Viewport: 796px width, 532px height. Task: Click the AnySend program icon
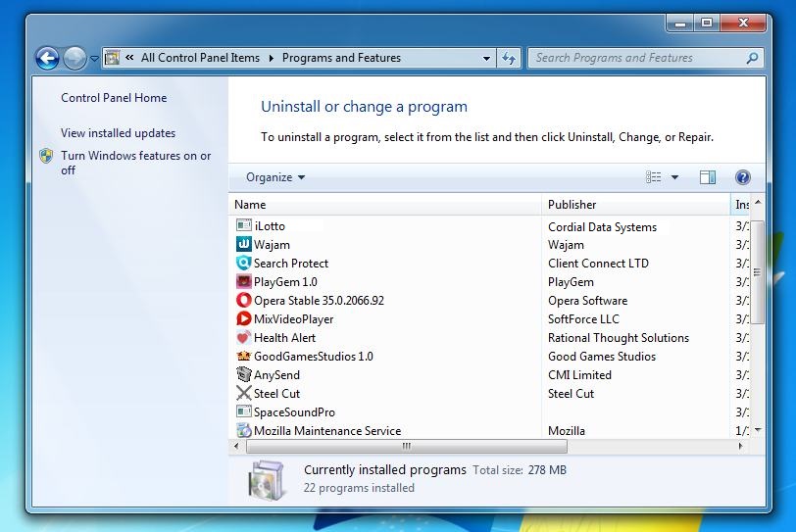coord(244,374)
